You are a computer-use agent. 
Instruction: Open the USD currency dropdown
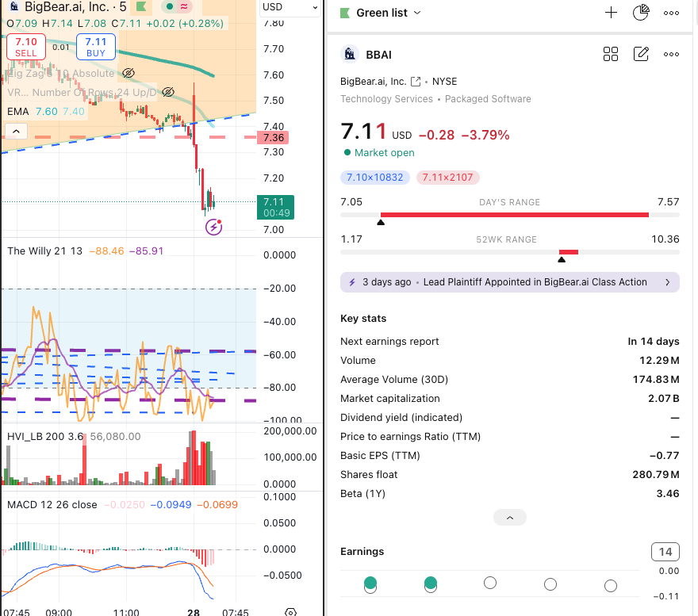click(x=290, y=8)
